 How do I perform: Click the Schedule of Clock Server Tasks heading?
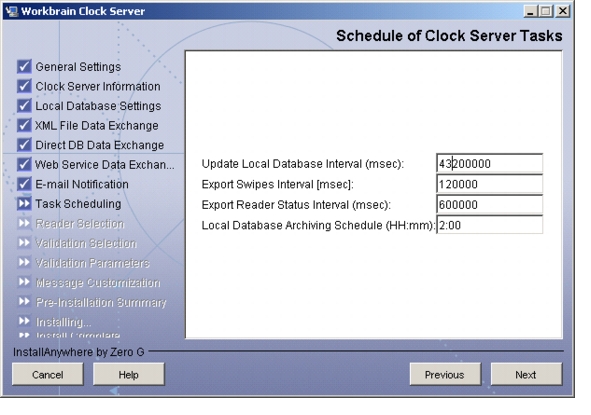(449, 36)
